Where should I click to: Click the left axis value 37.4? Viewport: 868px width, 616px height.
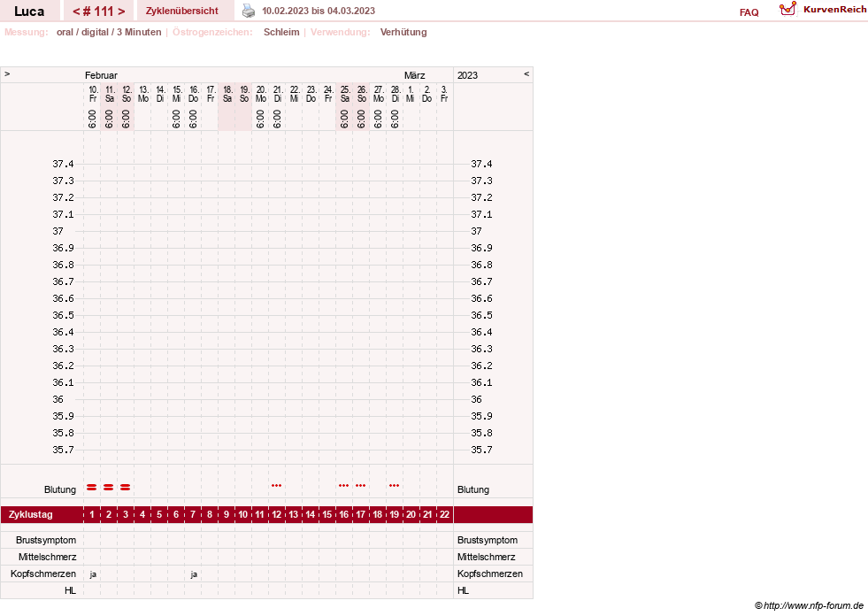point(63,164)
